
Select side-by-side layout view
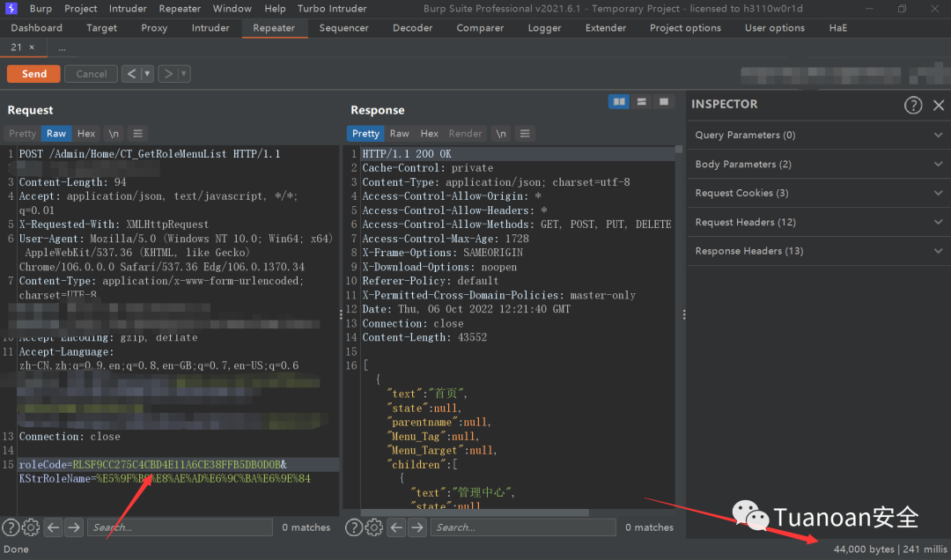pos(619,102)
